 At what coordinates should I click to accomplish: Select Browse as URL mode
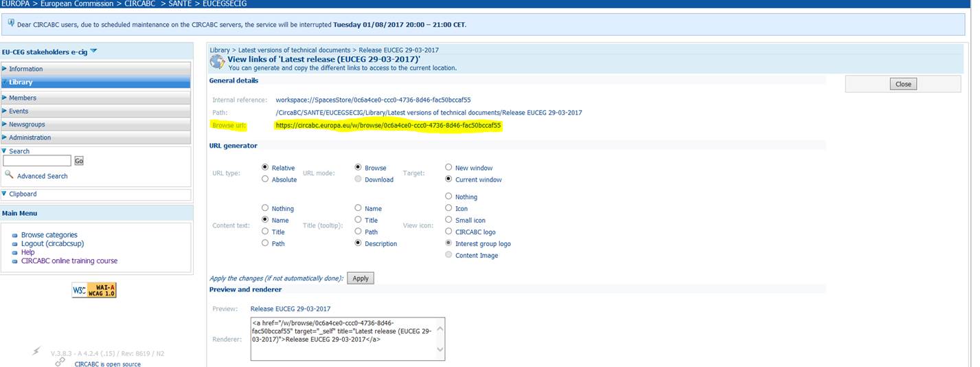(358, 167)
